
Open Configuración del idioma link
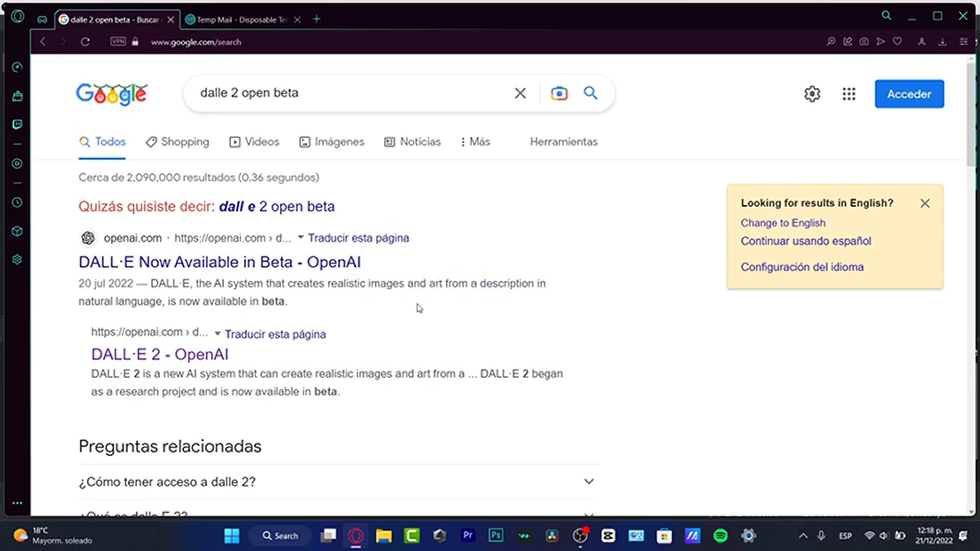coord(802,267)
